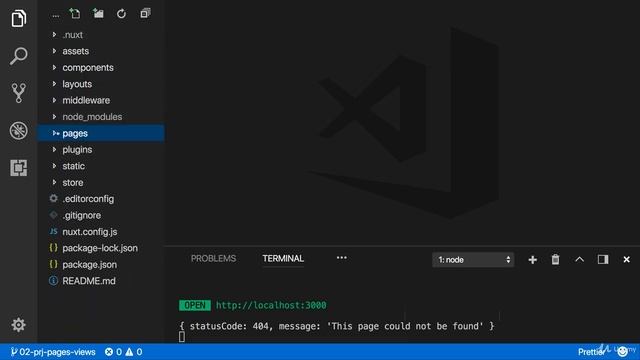Open the Manage gear menu
640x360 pixels.
[x=18, y=325]
